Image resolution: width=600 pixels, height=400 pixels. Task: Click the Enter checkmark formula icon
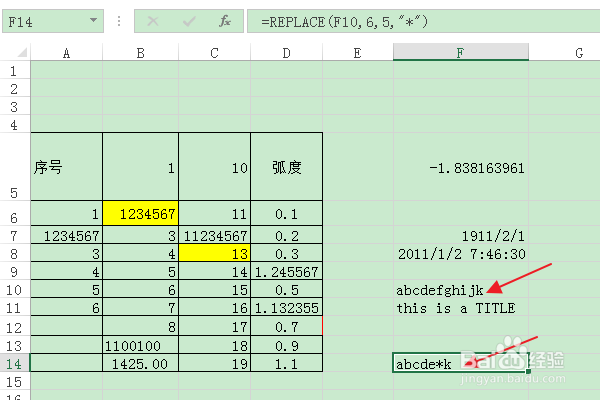189,21
